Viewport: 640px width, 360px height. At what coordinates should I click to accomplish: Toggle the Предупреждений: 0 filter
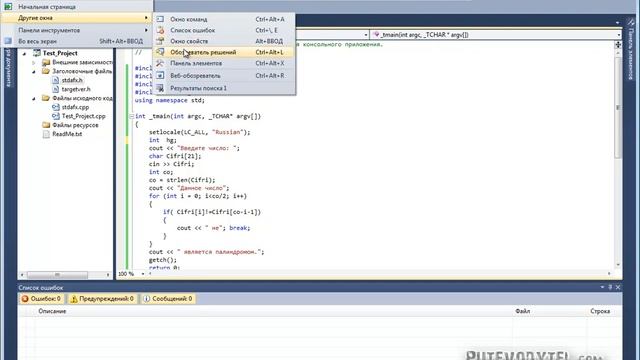102,299
